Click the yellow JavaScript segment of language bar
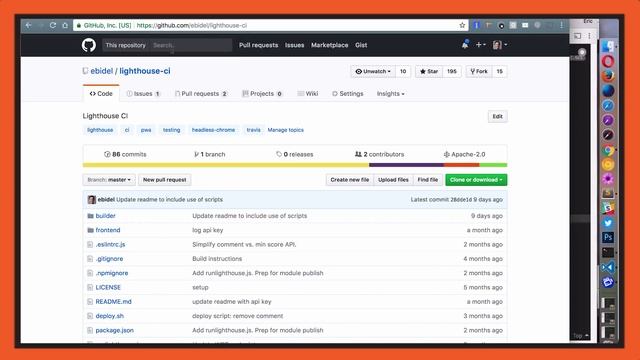Screen dimensions: 640x360 226,165
